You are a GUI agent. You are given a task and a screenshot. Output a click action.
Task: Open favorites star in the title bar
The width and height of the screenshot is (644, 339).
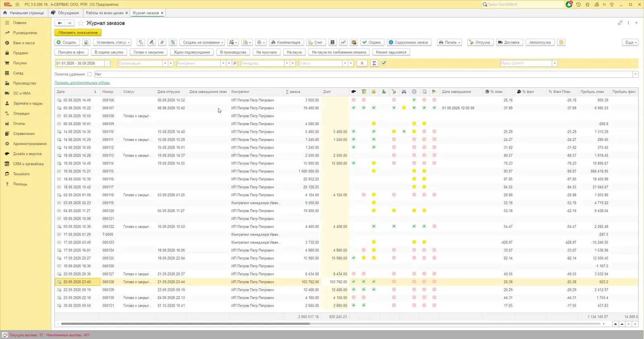pos(588,4)
